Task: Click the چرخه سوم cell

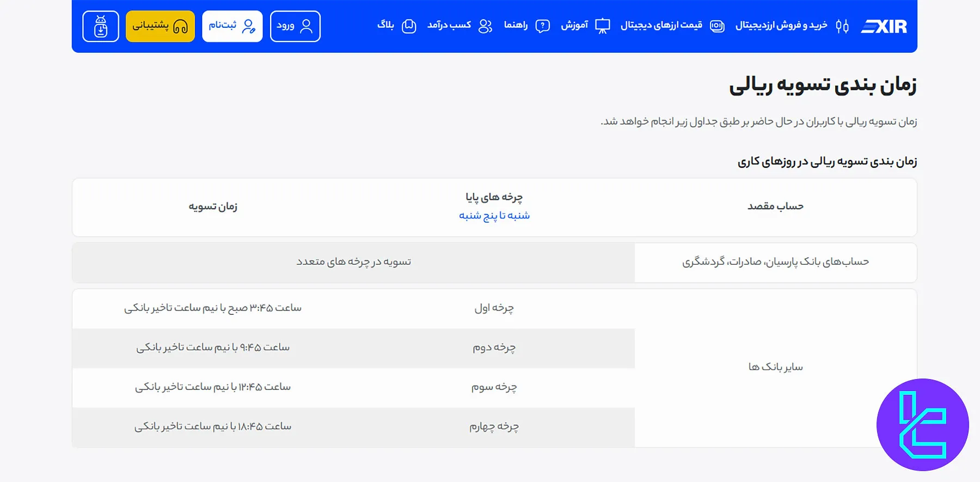Action: click(x=494, y=387)
